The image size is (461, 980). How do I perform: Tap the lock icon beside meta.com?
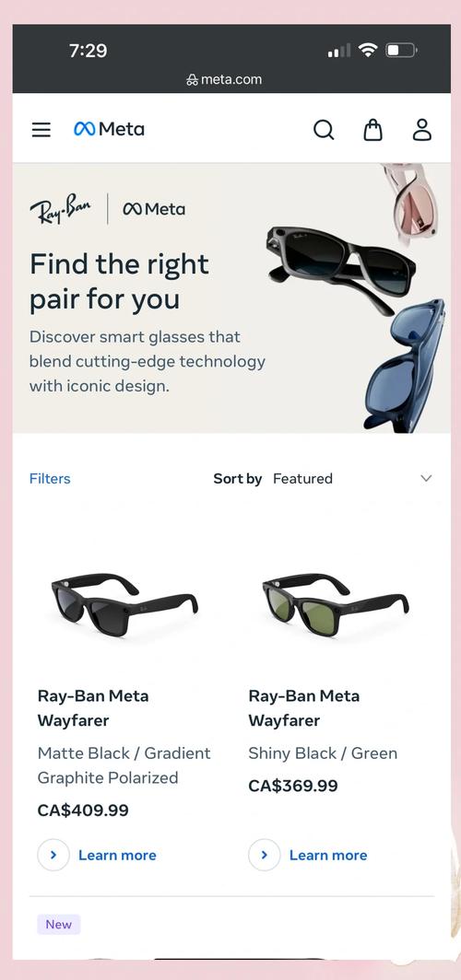tap(192, 80)
